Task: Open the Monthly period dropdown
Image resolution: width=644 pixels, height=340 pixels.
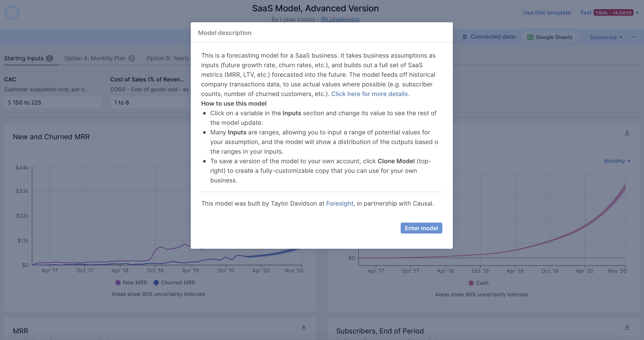Action: [x=617, y=161]
